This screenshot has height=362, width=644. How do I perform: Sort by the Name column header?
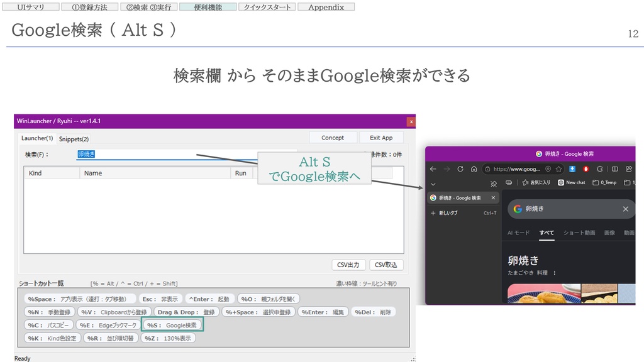coord(155,173)
